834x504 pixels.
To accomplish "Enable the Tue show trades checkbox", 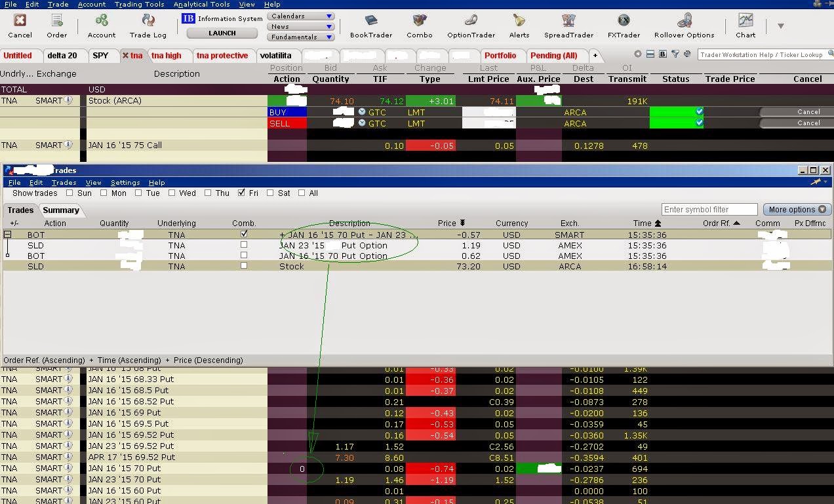I will point(138,193).
